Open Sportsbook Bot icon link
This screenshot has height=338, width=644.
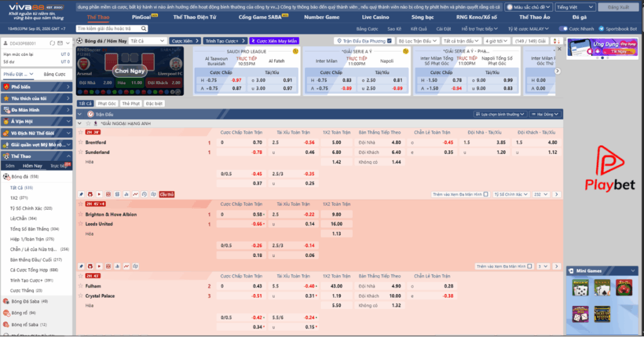601,29
